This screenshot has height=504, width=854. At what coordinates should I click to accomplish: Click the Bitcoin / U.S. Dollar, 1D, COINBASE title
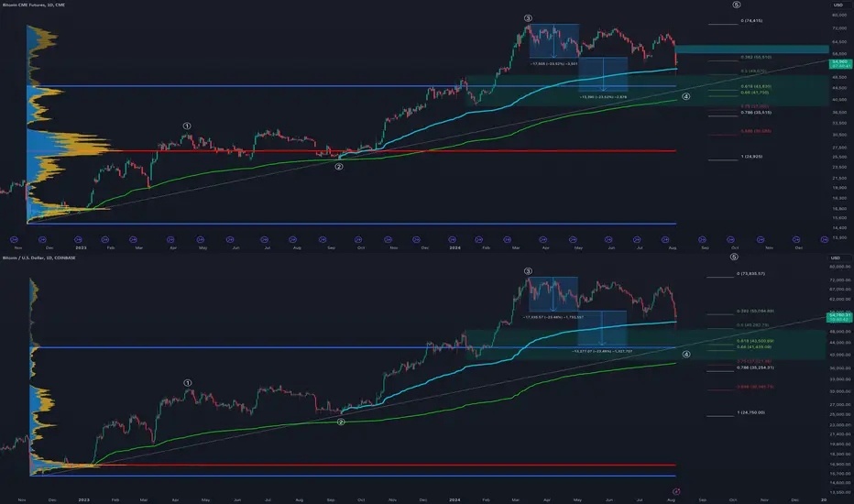click(x=39, y=257)
